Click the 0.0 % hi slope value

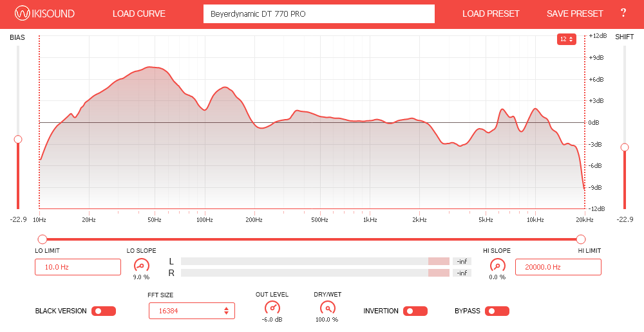pos(497,277)
